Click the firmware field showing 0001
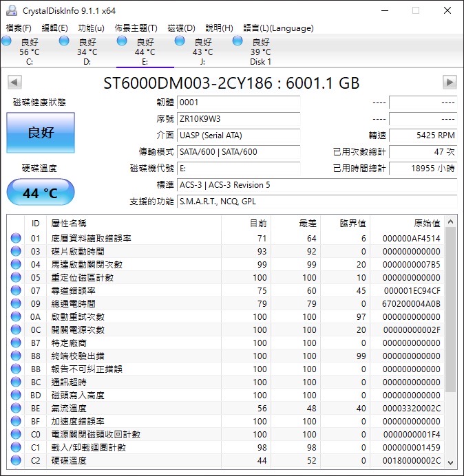The image size is (464, 476). click(238, 102)
